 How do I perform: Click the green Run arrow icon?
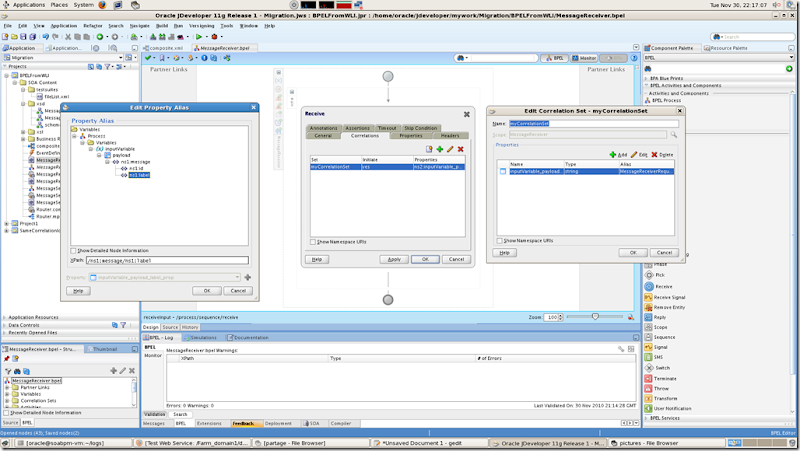point(199,37)
